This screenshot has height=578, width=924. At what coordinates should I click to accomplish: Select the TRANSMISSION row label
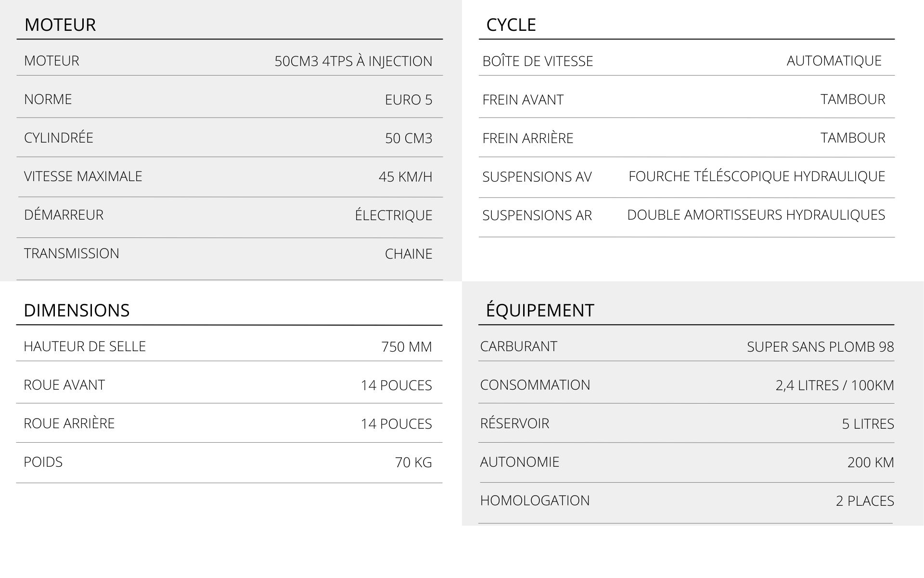pyautogui.click(x=71, y=253)
